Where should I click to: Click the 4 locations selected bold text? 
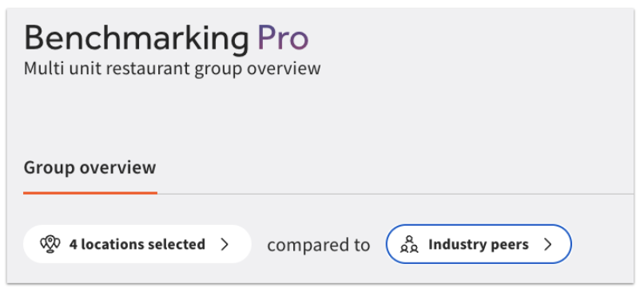[137, 244]
